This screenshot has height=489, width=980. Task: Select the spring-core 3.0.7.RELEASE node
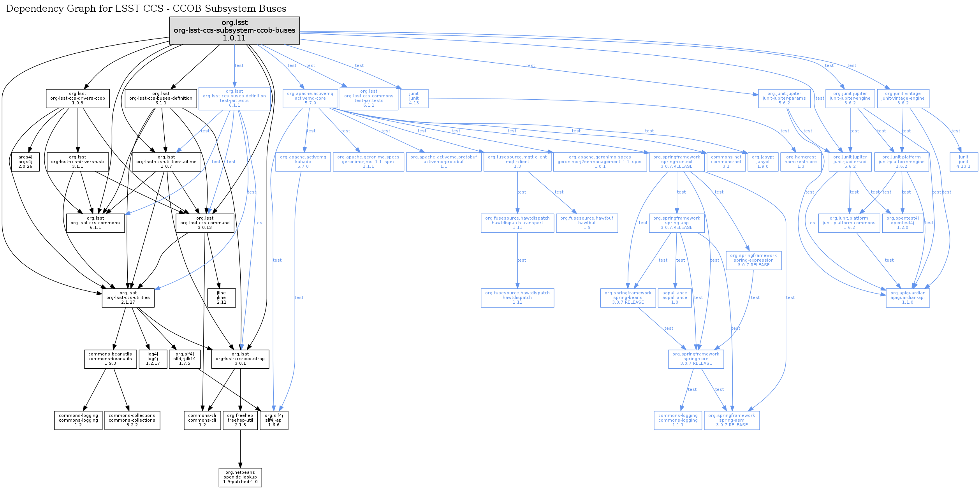696,359
